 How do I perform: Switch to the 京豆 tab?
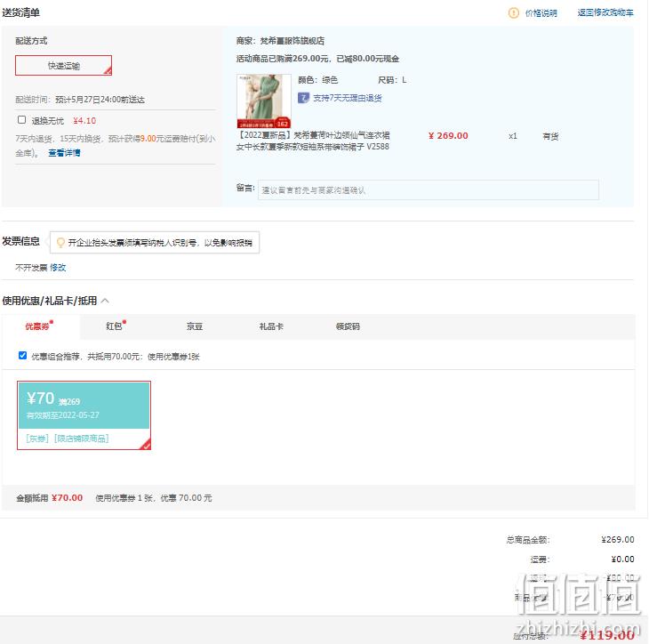194,326
